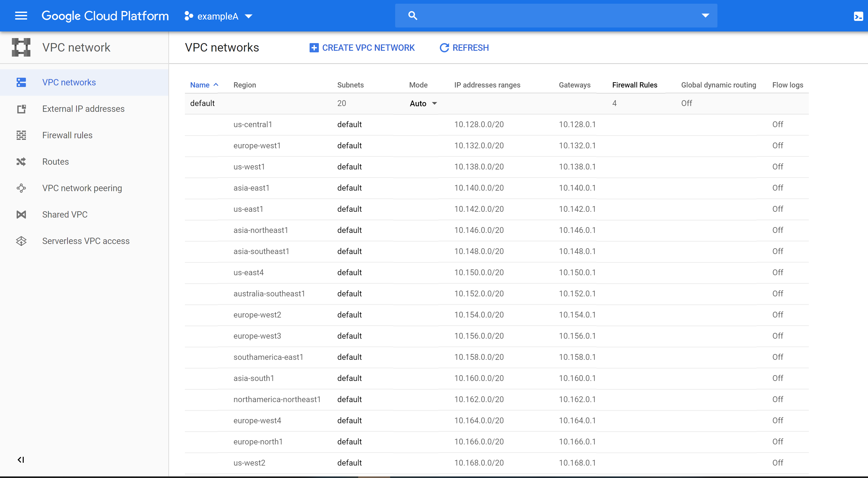This screenshot has width=868, height=478.
Task: Click Global dynamic routing Off value
Action: click(686, 103)
